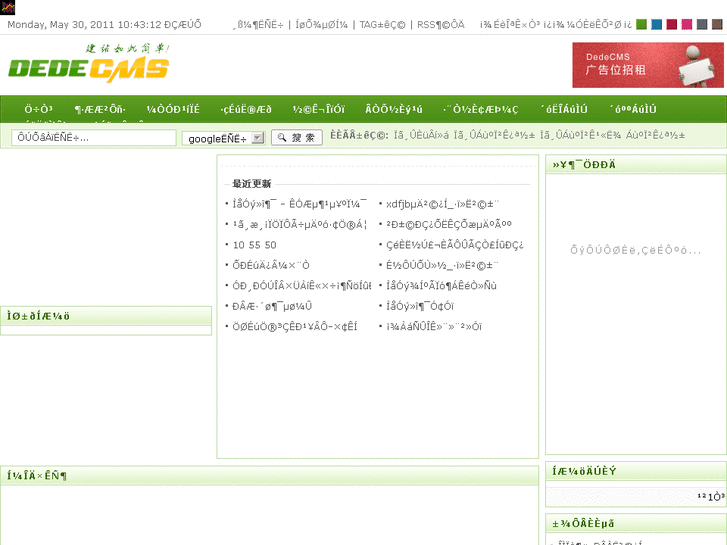
Task: Open the google search type dropdown
Action: tap(223, 138)
